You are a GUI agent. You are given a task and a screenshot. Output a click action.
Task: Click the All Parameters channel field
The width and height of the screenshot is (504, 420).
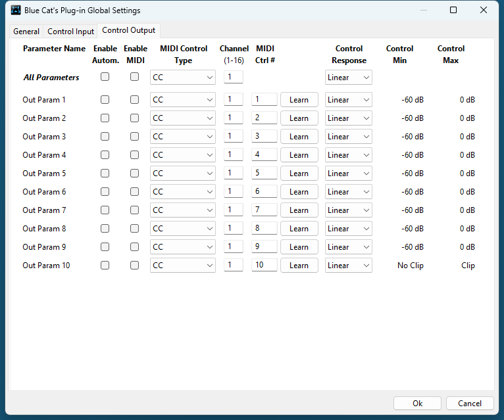click(233, 78)
